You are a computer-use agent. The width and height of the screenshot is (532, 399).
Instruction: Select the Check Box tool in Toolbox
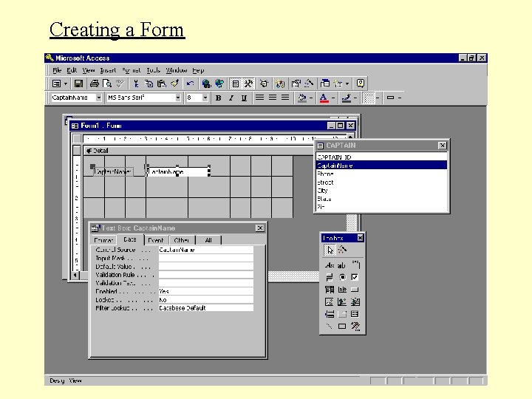coord(355,278)
